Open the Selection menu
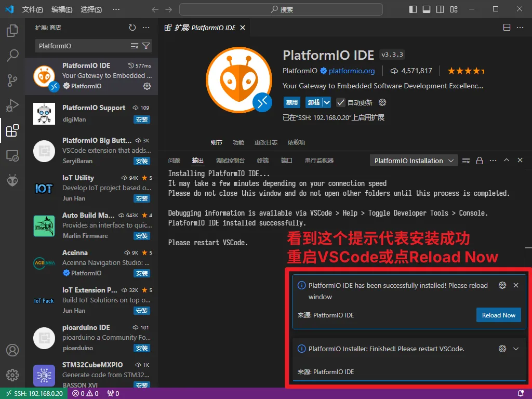 tap(91, 9)
